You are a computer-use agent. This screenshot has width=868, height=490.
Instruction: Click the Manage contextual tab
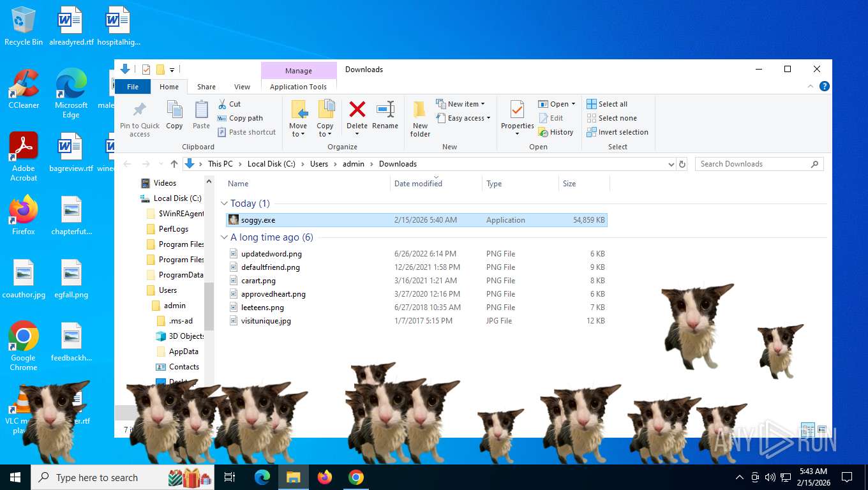point(299,71)
